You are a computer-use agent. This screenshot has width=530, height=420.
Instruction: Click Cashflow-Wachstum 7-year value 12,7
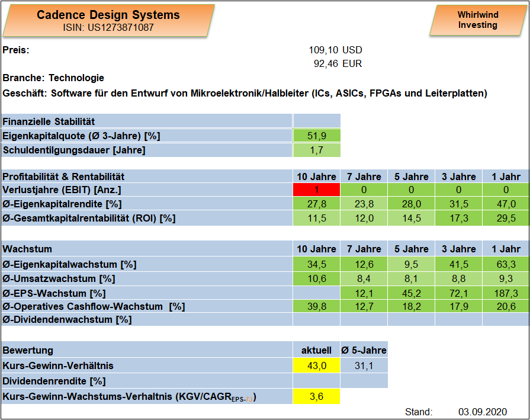pyautogui.click(x=364, y=306)
